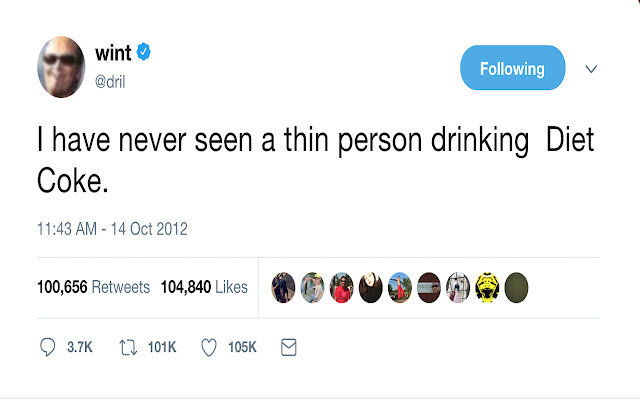Screen dimensions: 640x400
Task: Click the @dril handle
Action: (x=109, y=82)
